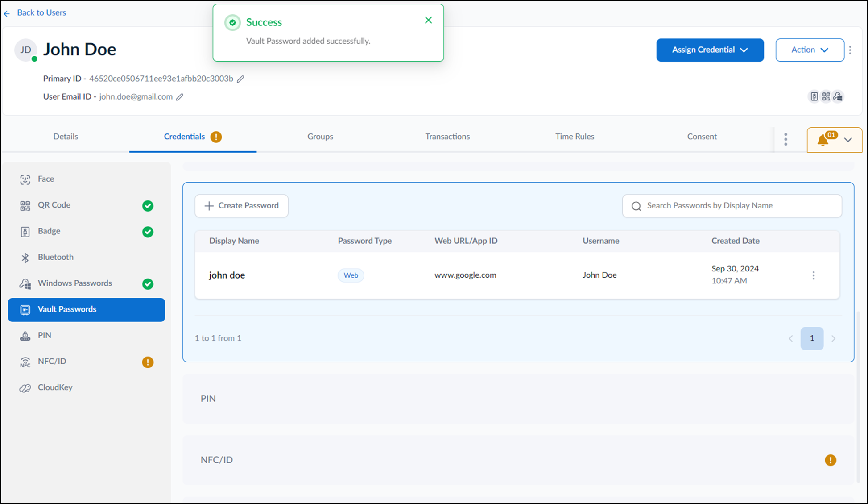Click the QR code icon in header

[826, 96]
